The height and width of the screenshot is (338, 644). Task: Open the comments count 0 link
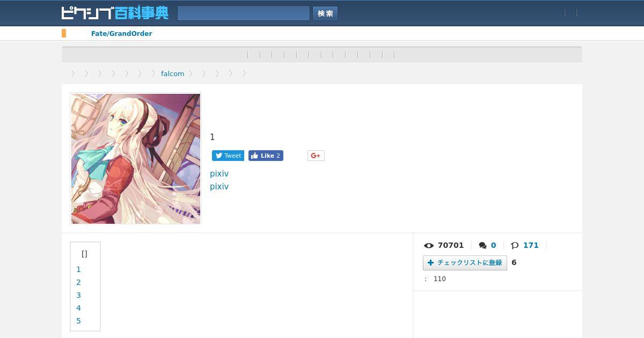pos(493,245)
